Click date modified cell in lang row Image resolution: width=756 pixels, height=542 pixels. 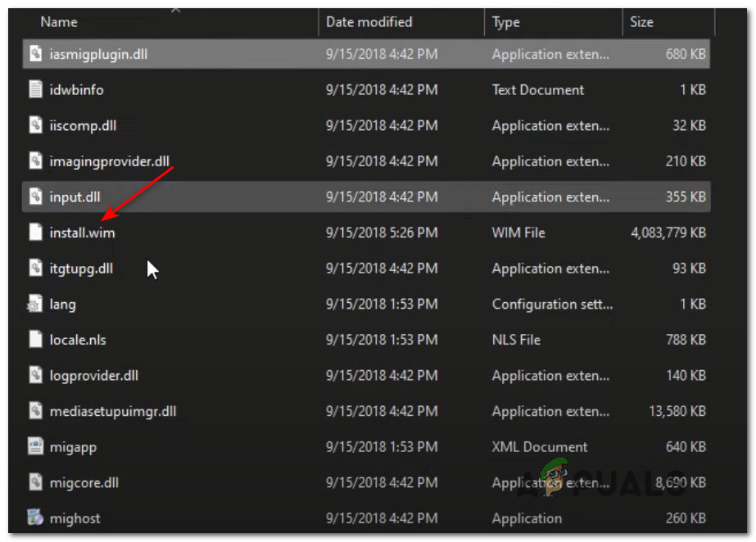tap(382, 304)
